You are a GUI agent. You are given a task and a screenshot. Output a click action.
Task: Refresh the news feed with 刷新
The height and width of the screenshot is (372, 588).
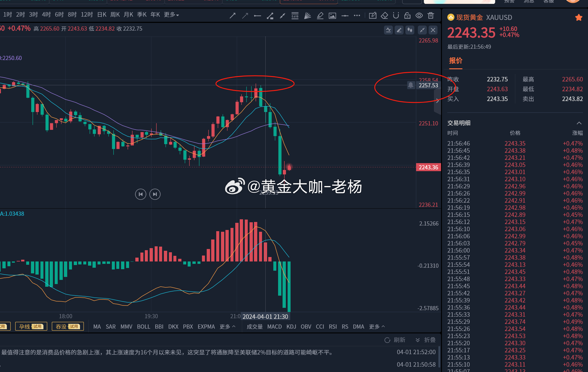pyautogui.click(x=395, y=340)
